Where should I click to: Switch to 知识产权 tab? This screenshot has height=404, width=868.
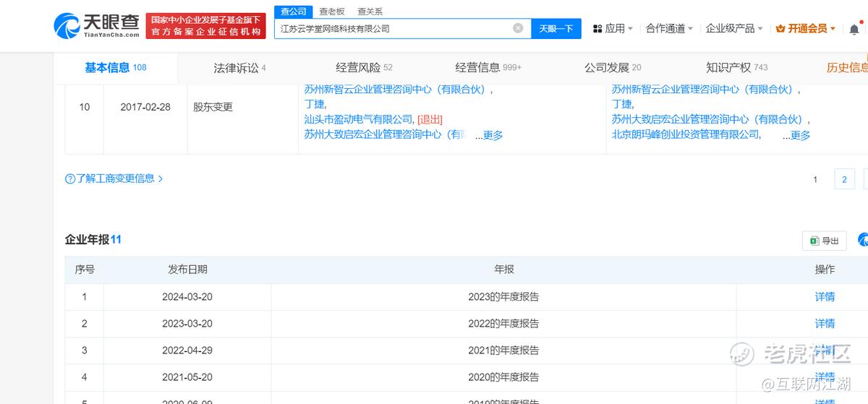pos(737,67)
